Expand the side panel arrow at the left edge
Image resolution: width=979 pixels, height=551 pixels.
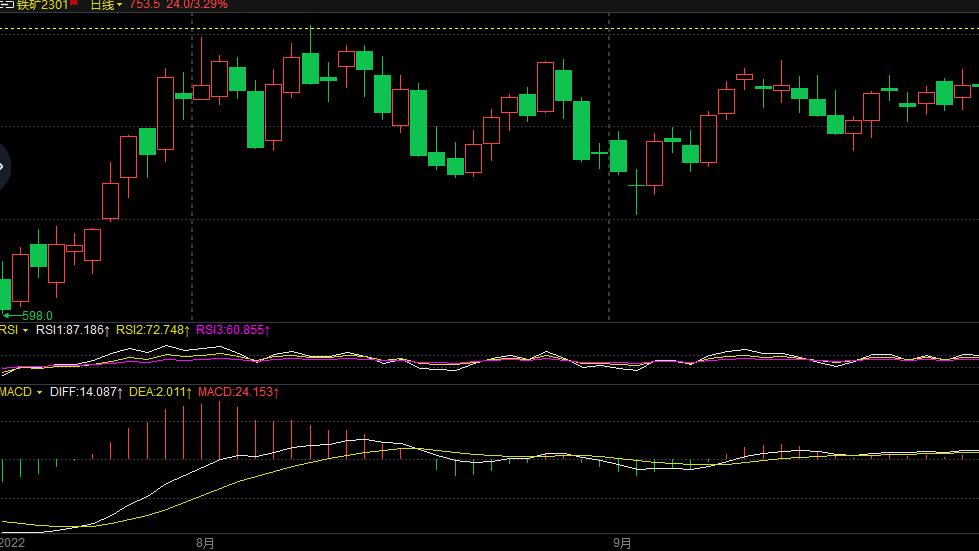tap(3, 166)
